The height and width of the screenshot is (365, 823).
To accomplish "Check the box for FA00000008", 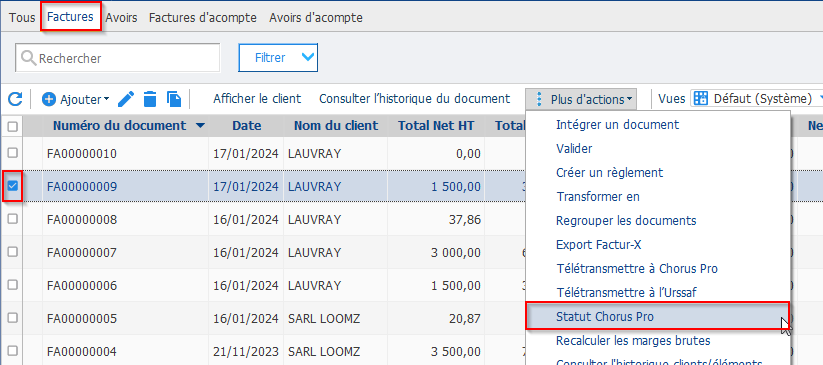I will [x=13, y=218].
